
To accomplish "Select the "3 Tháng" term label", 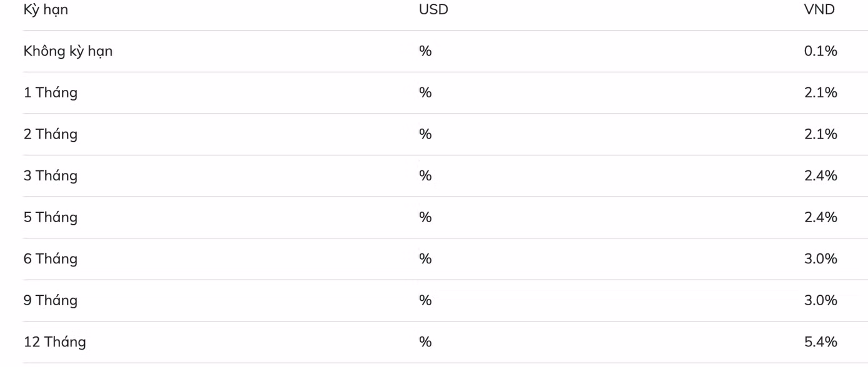I will (51, 176).
